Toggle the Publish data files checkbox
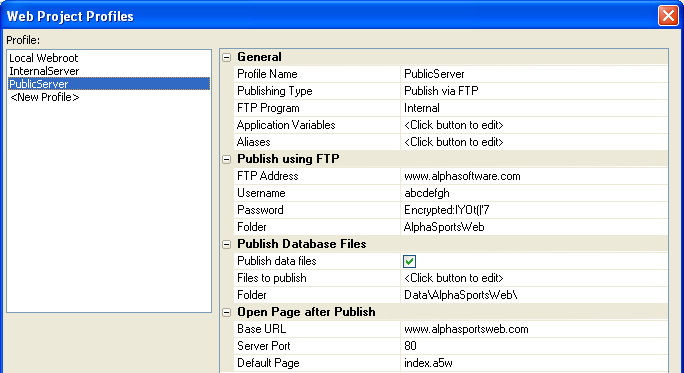Image resolution: width=684 pixels, height=373 pixels. (x=409, y=261)
